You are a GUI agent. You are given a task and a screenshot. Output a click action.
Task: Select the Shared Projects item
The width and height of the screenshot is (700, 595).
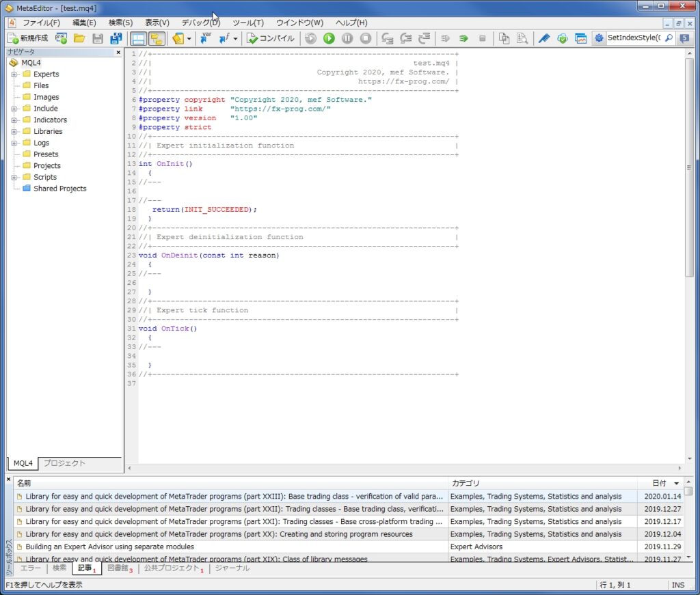tap(60, 189)
